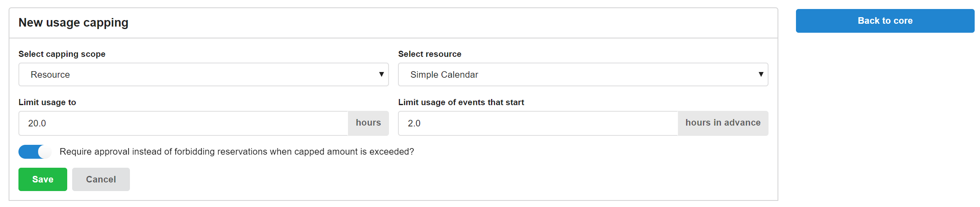Go back via 'Back to core' button
This screenshot has height=207, width=980.
pos(885,21)
